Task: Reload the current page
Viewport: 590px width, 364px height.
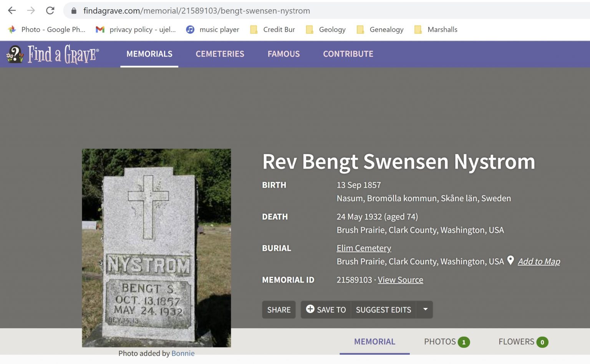Action: click(50, 10)
